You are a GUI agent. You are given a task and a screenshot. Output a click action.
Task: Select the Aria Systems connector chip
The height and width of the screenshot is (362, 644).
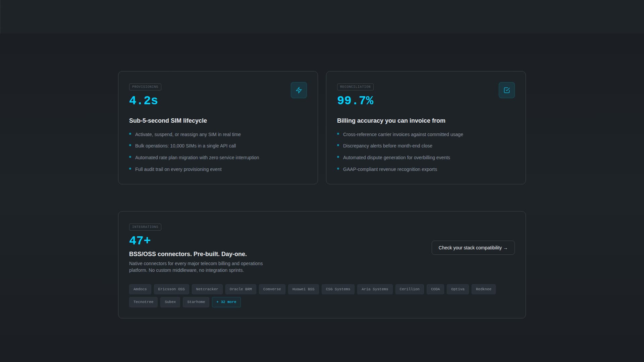pyautogui.click(x=375, y=289)
